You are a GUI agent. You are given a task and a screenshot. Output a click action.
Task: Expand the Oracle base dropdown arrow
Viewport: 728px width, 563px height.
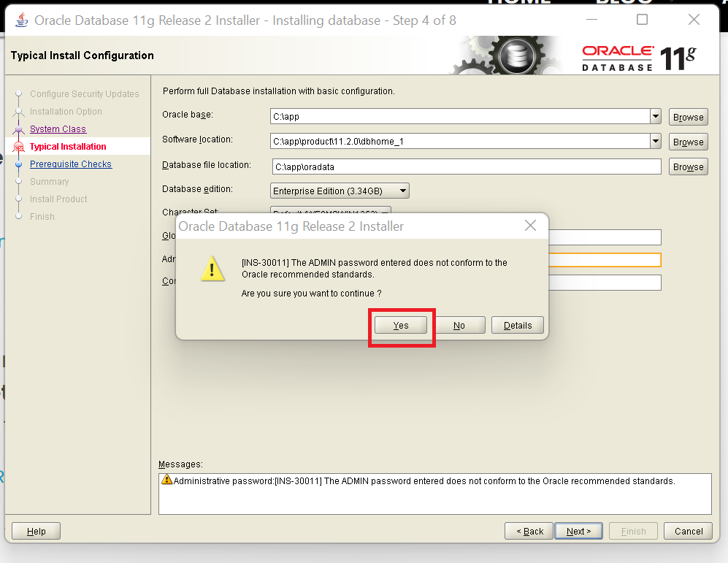pyautogui.click(x=656, y=116)
